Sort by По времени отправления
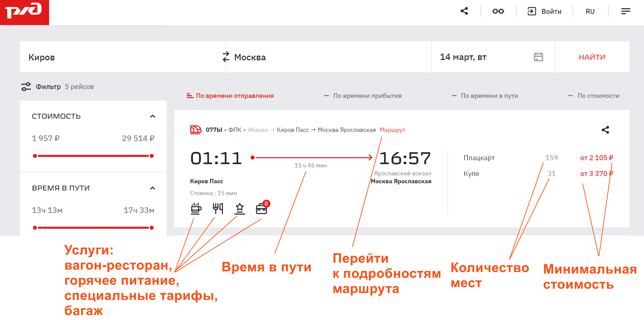The image size is (644, 320). coord(230,96)
